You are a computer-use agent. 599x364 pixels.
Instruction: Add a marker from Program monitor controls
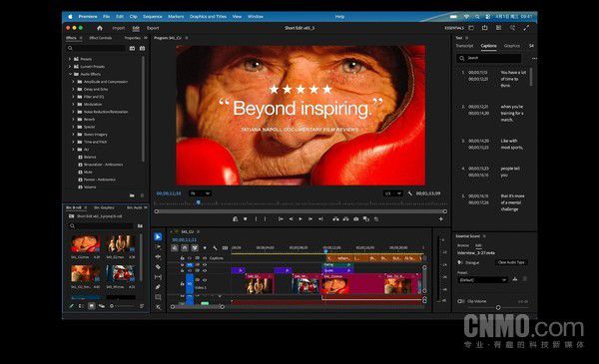click(x=246, y=219)
